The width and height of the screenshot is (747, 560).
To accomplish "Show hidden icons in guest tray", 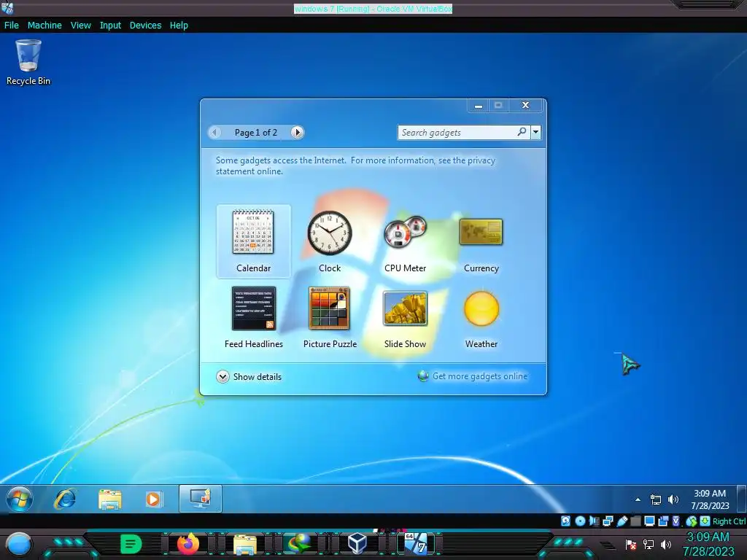I will point(638,499).
